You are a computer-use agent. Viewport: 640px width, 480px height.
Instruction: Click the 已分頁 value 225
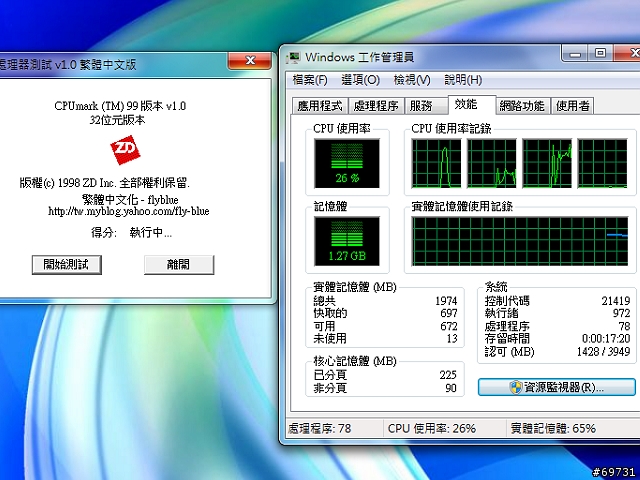(448, 375)
